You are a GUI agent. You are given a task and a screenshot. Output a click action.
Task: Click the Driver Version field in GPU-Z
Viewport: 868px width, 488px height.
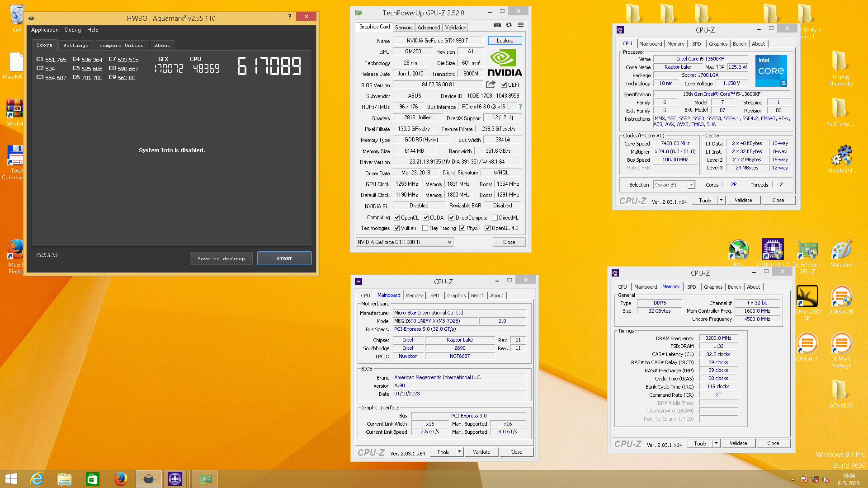click(x=457, y=162)
